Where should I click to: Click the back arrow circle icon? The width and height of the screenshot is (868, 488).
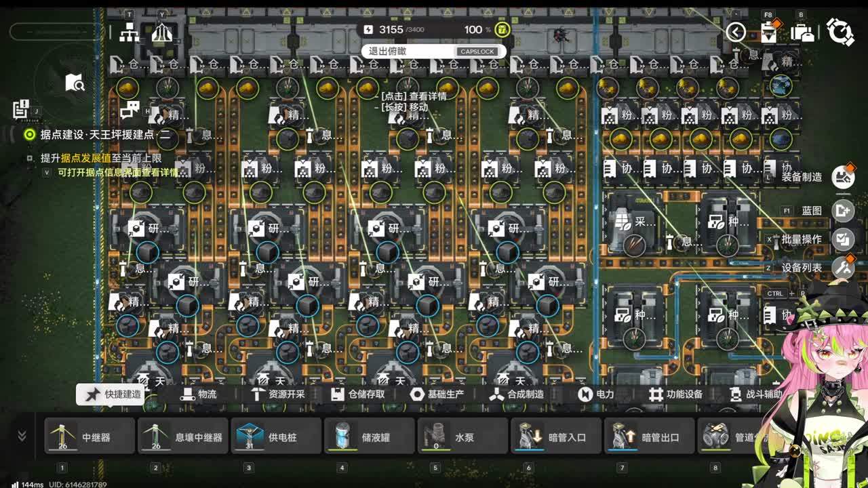point(736,32)
